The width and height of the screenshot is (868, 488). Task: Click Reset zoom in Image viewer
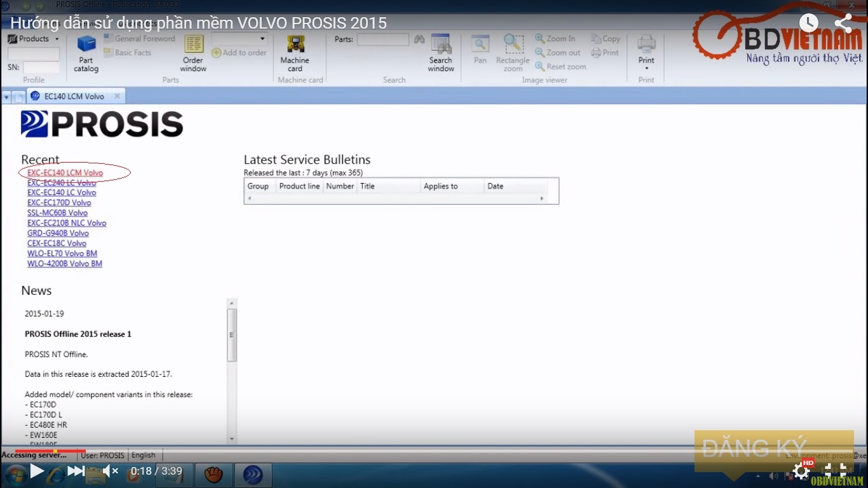(x=560, y=67)
